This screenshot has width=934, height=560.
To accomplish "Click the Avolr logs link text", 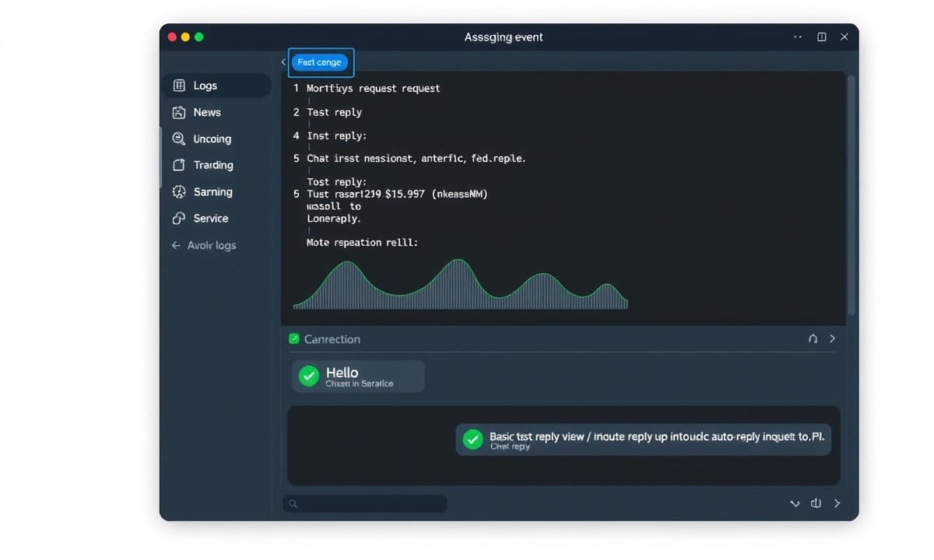I will (x=212, y=245).
